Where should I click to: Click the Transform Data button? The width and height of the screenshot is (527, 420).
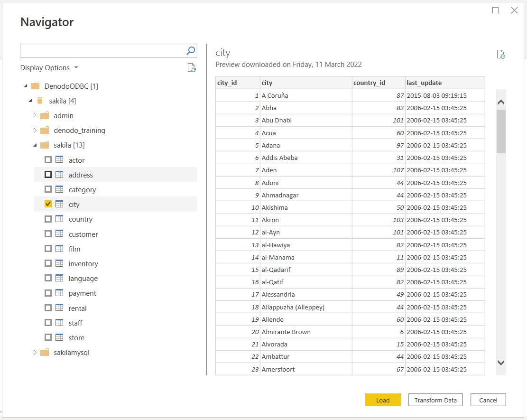click(435, 400)
